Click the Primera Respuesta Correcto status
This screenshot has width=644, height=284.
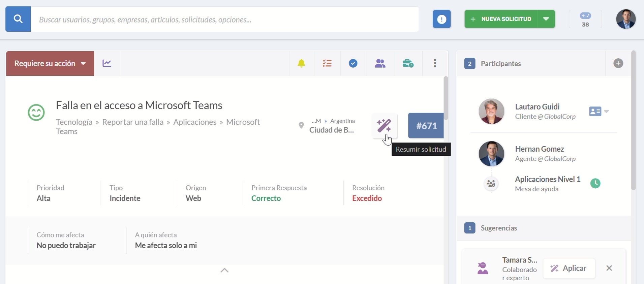click(x=266, y=198)
